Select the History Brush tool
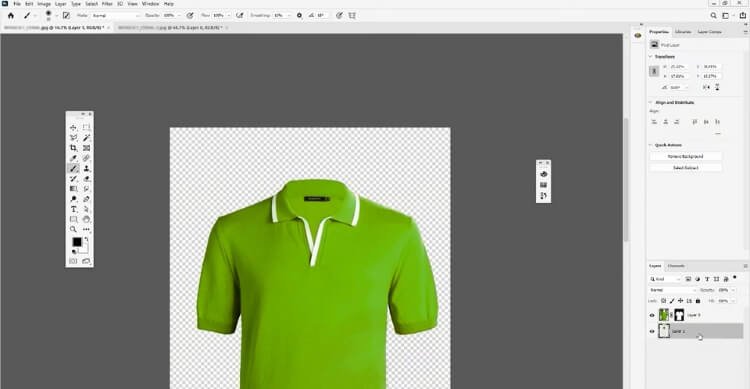The width and height of the screenshot is (750, 389). 73,178
